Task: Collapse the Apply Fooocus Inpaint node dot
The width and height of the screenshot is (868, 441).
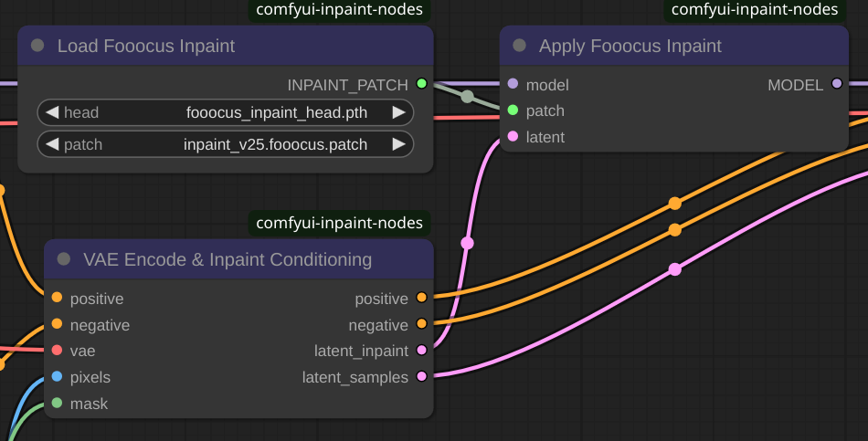Action: coord(519,46)
